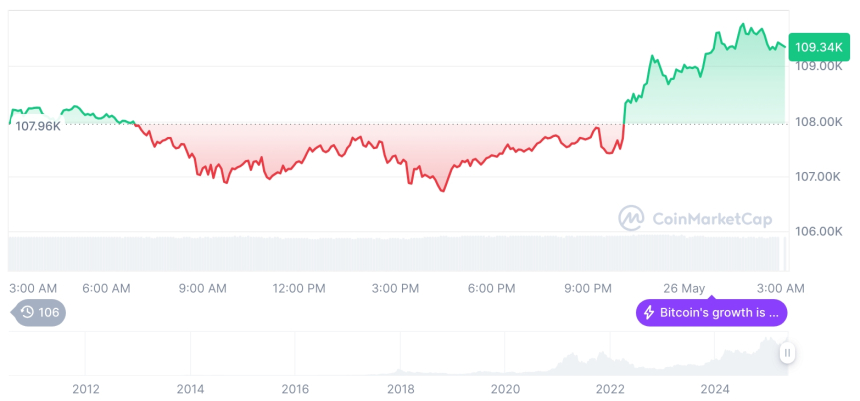Click the history clock icon beside 106

(x=27, y=313)
